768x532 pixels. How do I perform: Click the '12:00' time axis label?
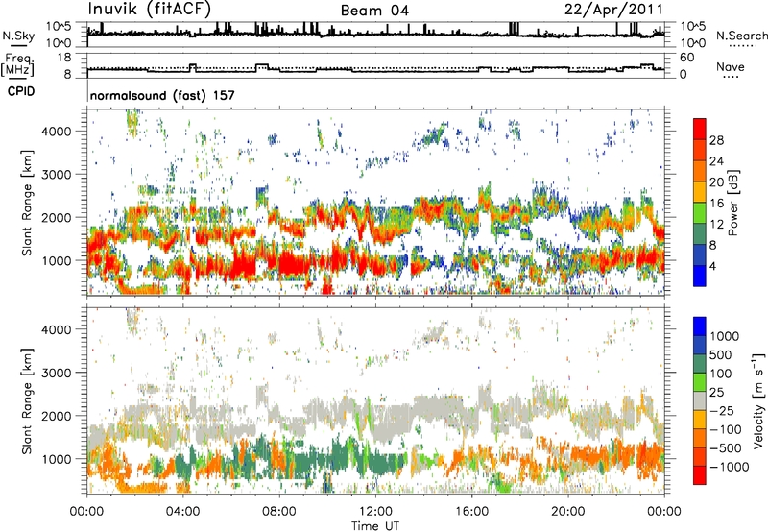coord(375,512)
